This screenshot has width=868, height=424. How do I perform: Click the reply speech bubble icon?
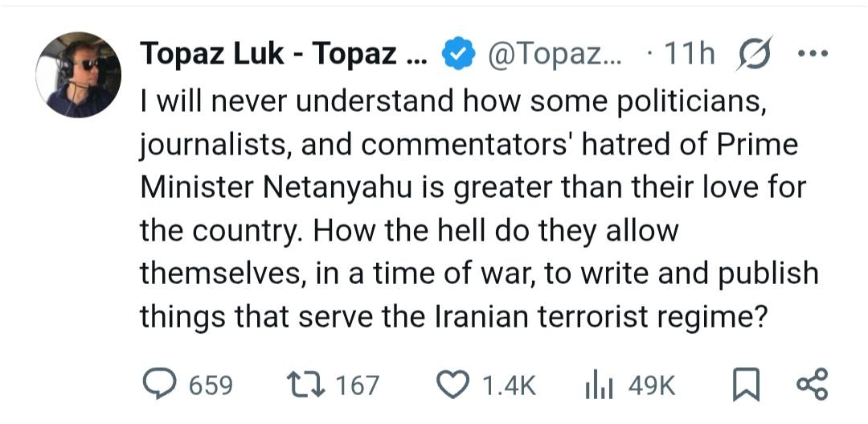[159, 385]
